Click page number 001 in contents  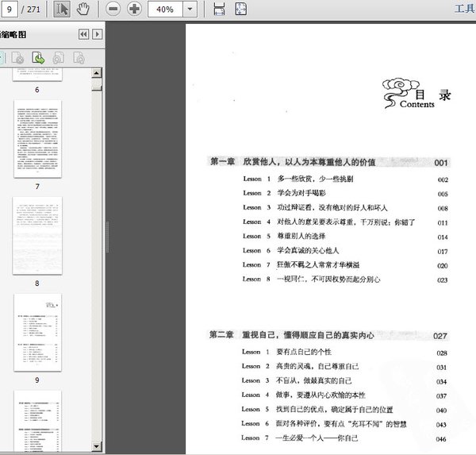pyautogui.click(x=441, y=163)
